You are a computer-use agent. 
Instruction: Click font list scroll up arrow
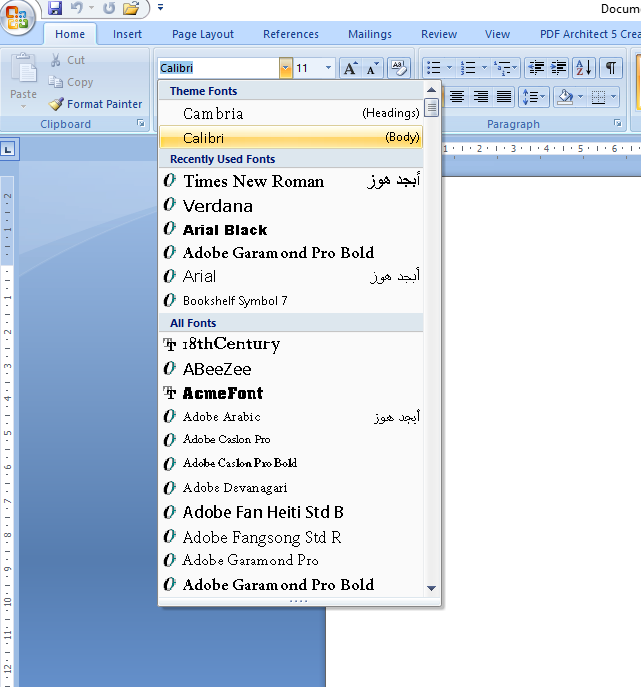432,90
